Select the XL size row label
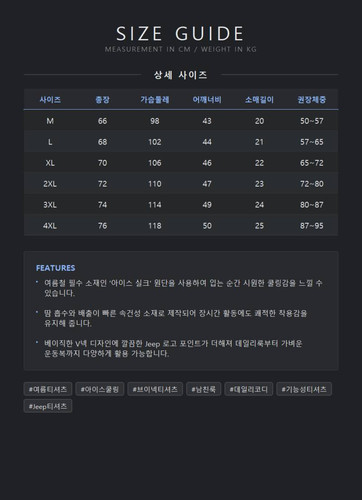362x500 pixels. tap(50, 163)
